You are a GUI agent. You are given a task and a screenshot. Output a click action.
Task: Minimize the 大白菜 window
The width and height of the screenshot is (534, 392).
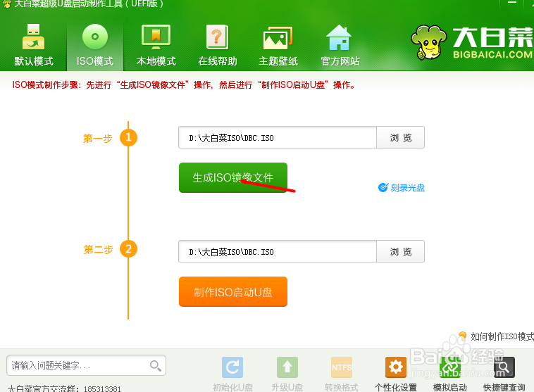tap(512, 3)
